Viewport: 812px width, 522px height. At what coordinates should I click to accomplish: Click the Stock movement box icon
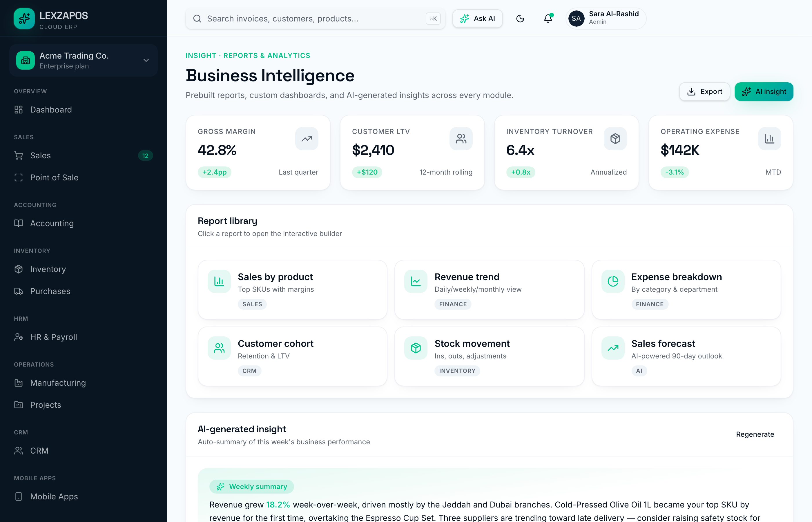tap(416, 348)
